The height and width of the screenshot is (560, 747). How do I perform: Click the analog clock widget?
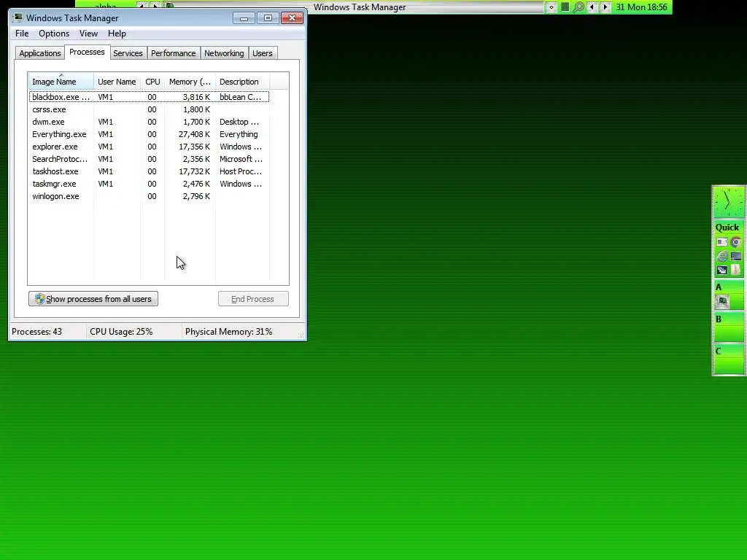click(729, 203)
